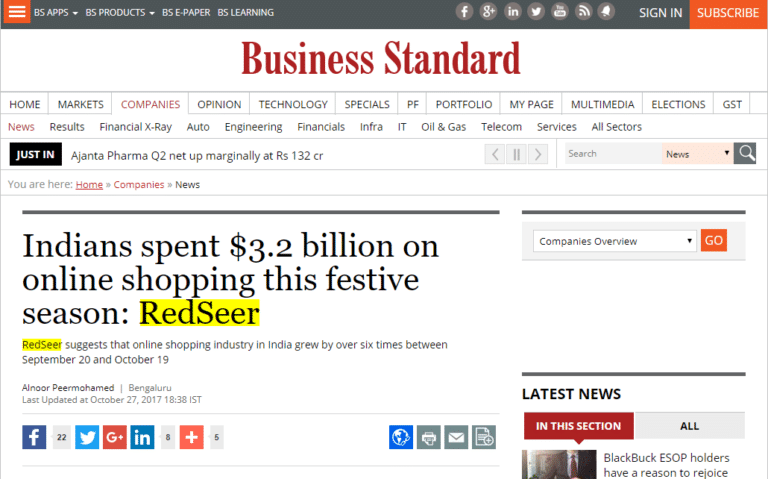
Task: Open Twitter icon in top bar
Action: tap(536, 11)
